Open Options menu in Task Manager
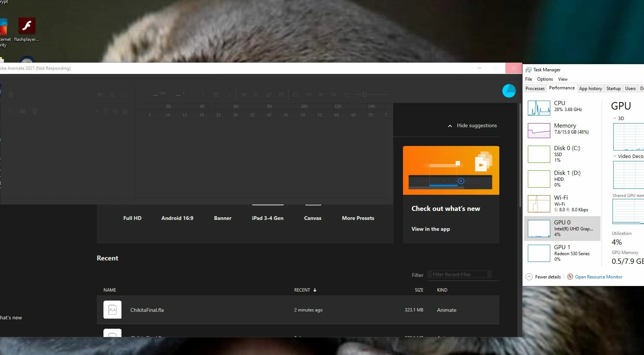 point(545,79)
